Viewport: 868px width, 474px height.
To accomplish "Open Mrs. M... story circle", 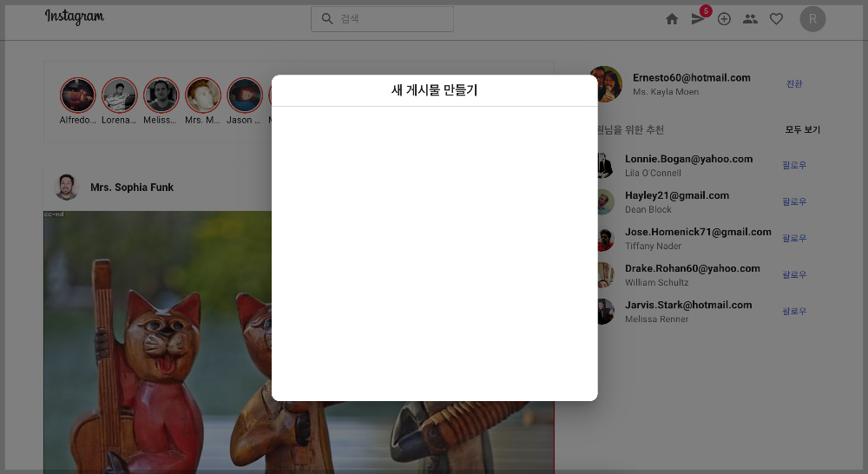I will tap(202, 95).
